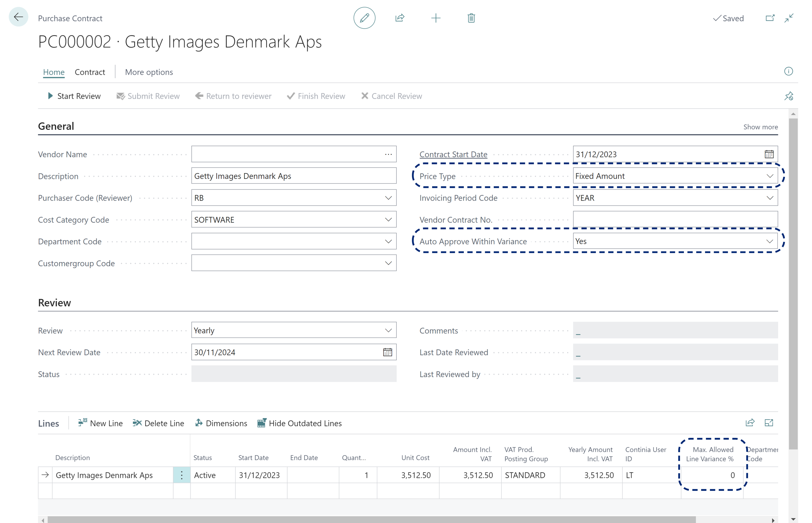Click Cancel Review
The height and width of the screenshot is (523, 812).
pyautogui.click(x=392, y=96)
